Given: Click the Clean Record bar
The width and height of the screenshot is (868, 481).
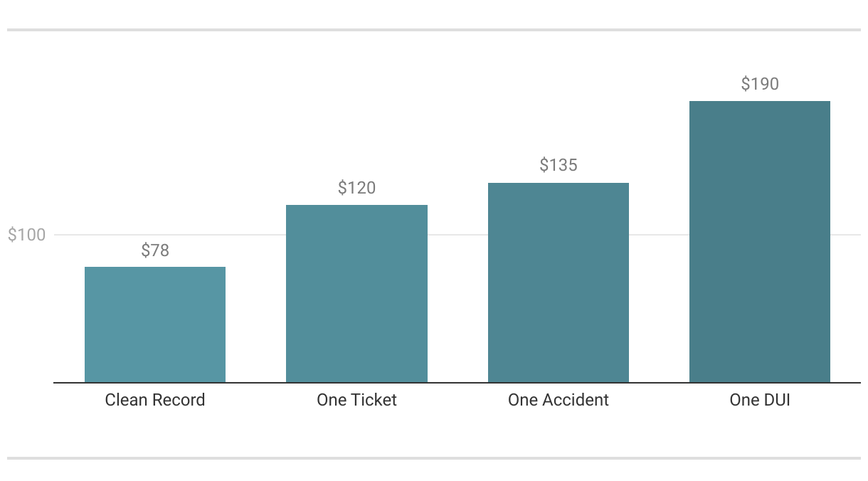Looking at the screenshot, I should coord(155,324).
